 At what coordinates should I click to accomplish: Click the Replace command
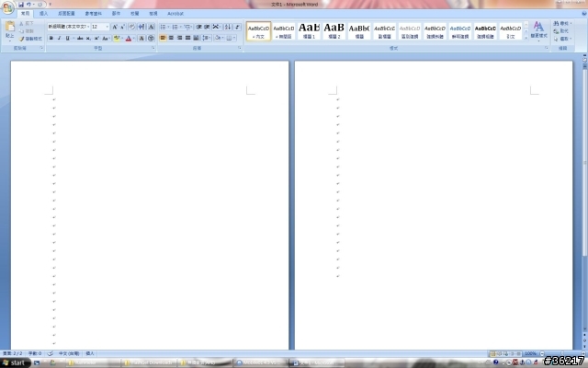[561, 30]
